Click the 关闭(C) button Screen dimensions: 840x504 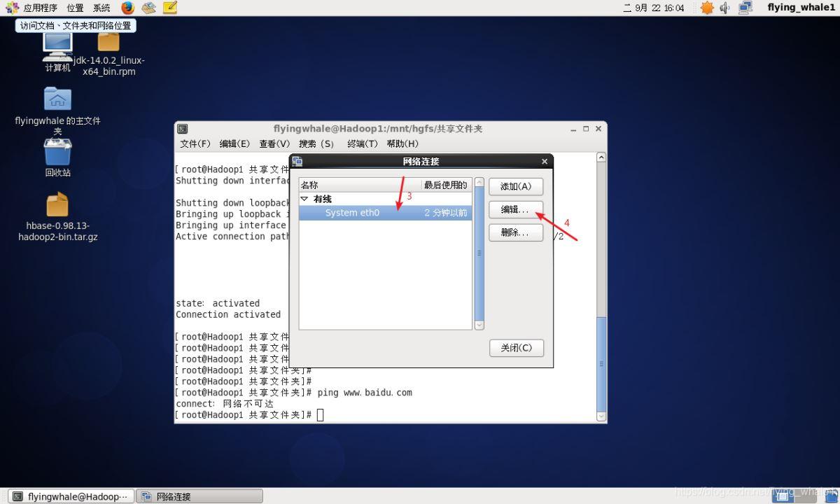[x=517, y=348]
